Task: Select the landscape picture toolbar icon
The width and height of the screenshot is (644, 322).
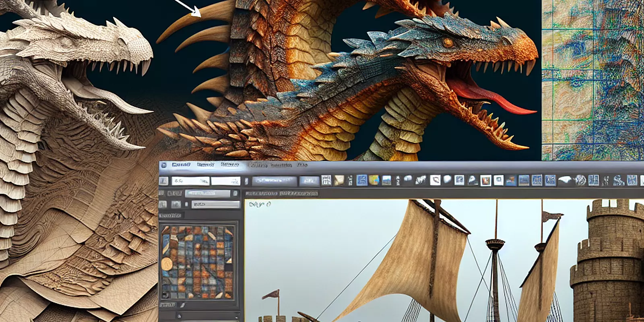Action: coord(386,180)
